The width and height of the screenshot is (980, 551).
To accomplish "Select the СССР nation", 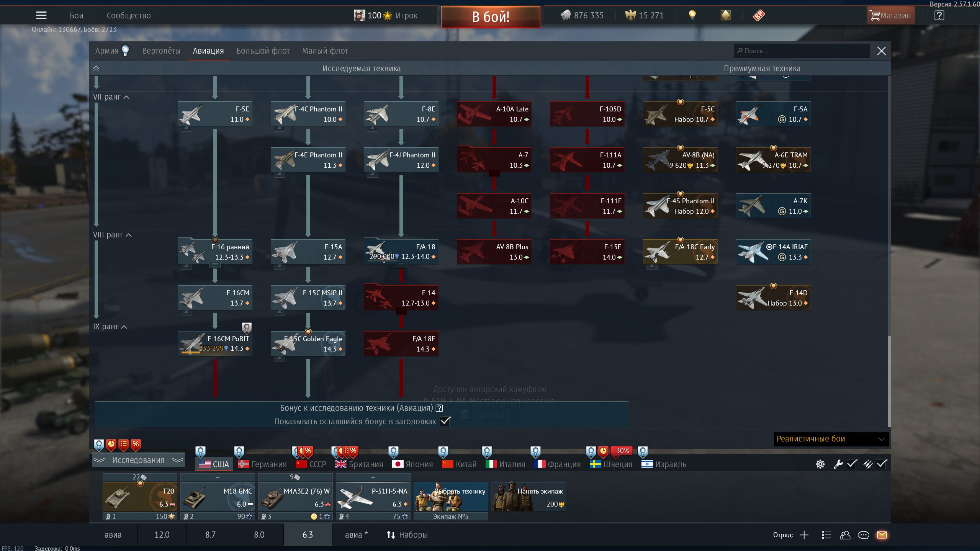I will (x=311, y=464).
